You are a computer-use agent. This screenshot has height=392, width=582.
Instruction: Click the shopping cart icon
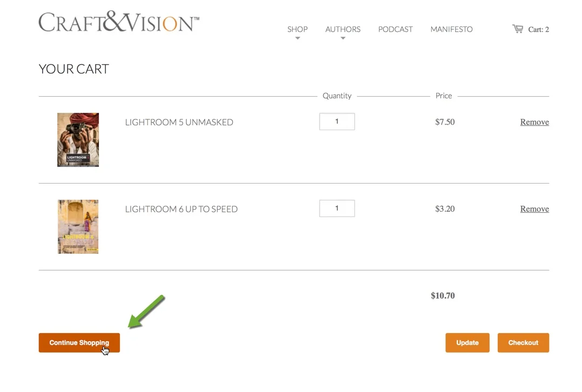(x=517, y=29)
